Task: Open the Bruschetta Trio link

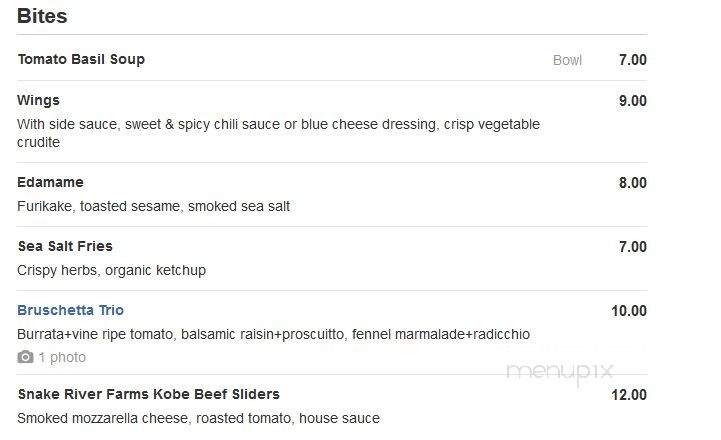Action: 70,310
